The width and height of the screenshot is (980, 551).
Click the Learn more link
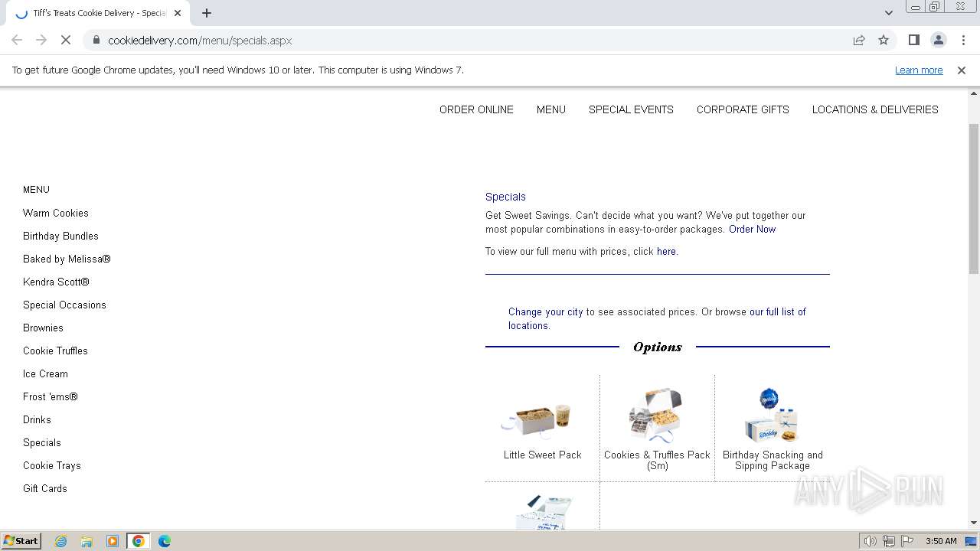point(919,70)
